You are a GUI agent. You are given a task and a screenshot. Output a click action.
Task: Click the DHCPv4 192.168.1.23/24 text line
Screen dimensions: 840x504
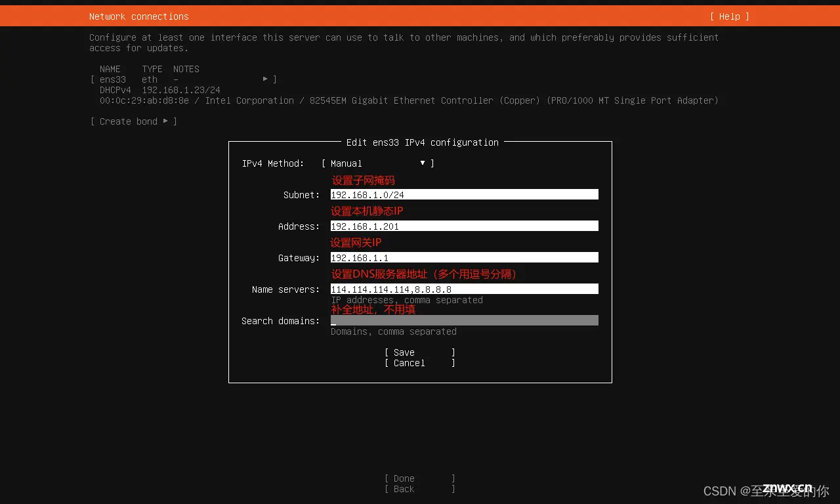coord(160,90)
